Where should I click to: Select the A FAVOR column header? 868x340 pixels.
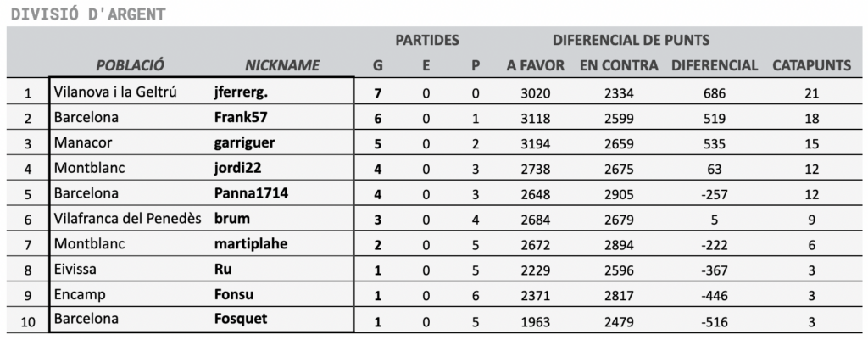[x=536, y=65]
